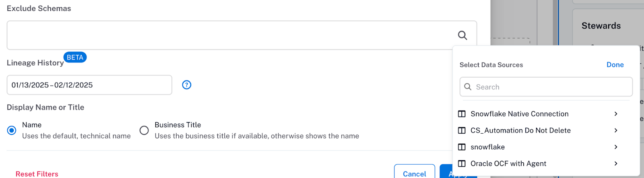Click the magnifier icon in Data Sources search
The width and height of the screenshot is (644, 178).
click(x=468, y=87)
